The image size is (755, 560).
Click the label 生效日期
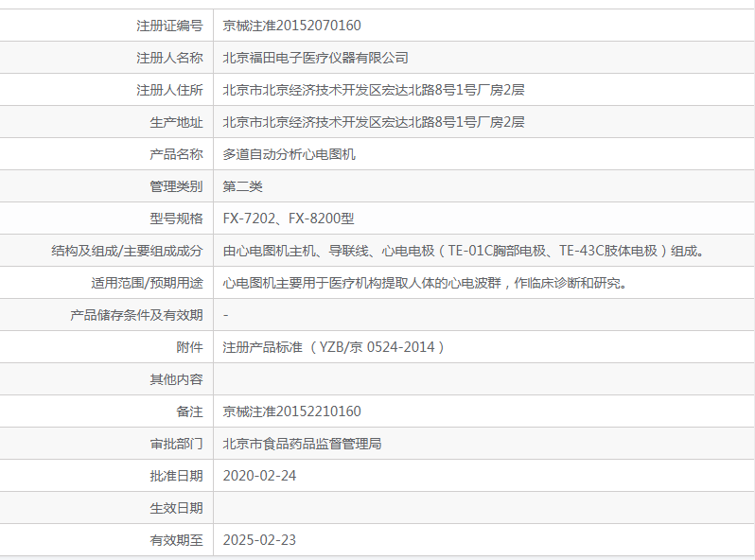pyautogui.click(x=176, y=509)
